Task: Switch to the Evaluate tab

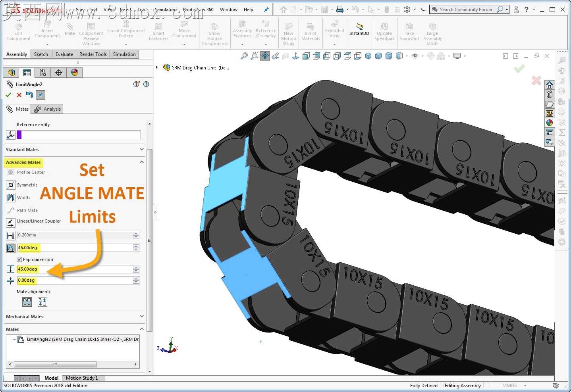Action: click(x=64, y=54)
